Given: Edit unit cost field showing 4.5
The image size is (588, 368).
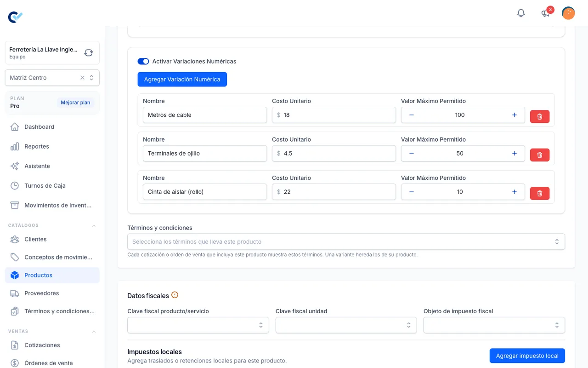Looking at the screenshot, I should tap(334, 153).
